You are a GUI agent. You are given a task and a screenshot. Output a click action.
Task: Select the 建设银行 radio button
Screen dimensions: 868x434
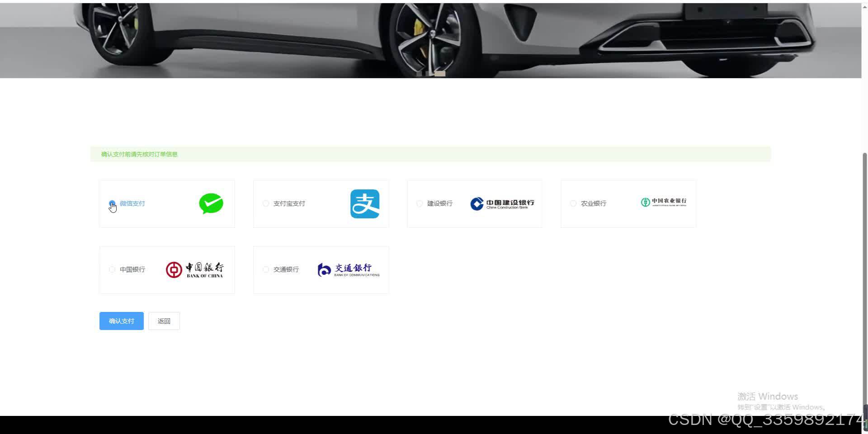click(420, 203)
